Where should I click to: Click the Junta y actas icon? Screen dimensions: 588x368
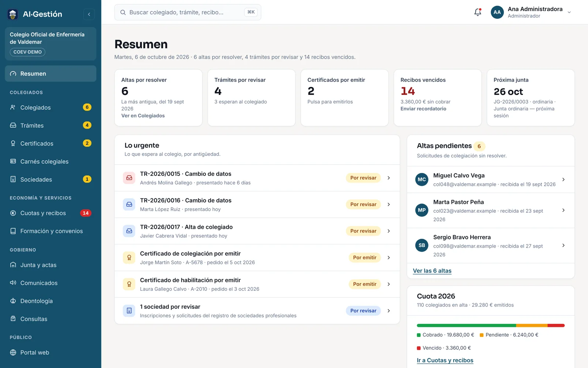[13, 265]
